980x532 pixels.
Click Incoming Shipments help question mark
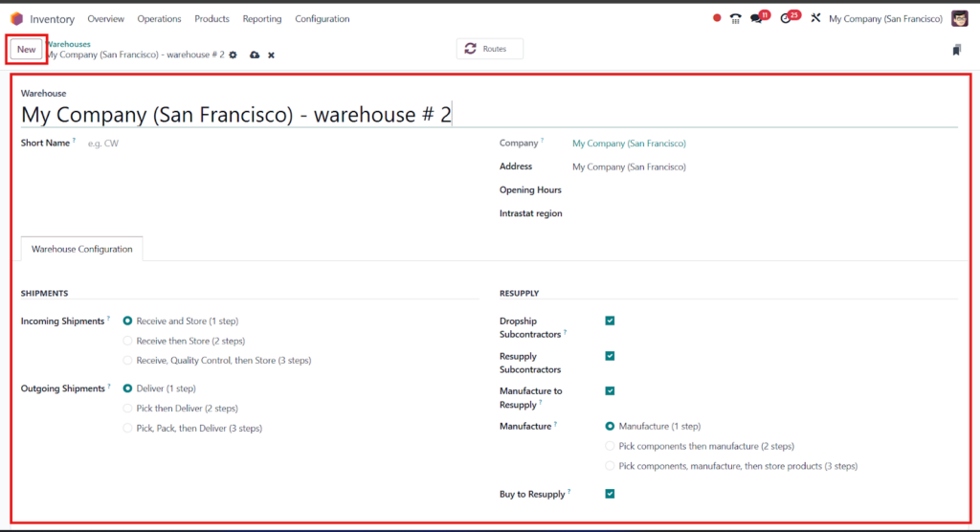[108, 319]
